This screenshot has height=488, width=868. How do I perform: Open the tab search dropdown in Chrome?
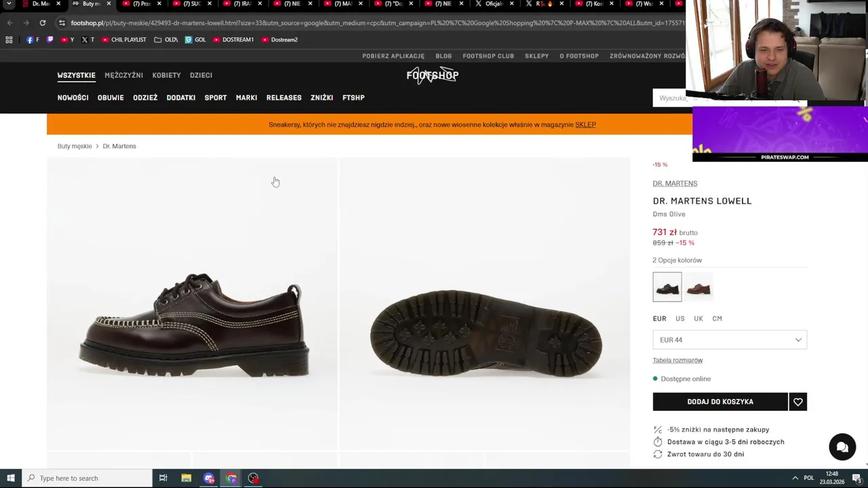coord(9,4)
